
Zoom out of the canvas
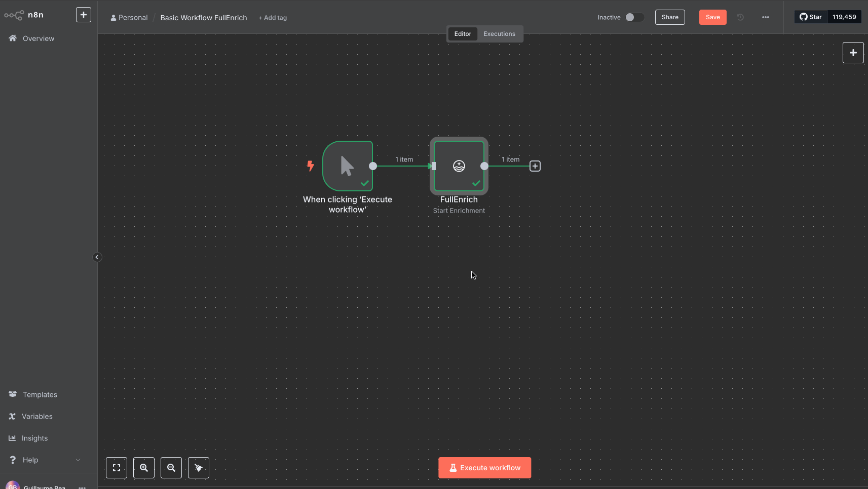point(171,468)
